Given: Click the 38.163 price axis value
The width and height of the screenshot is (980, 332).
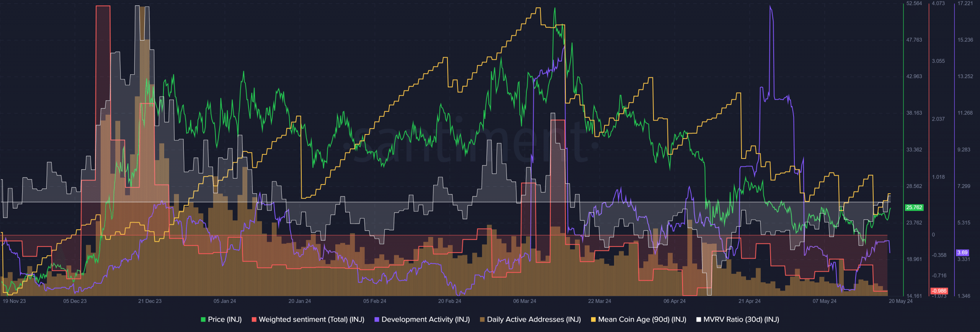Looking at the screenshot, I should [914, 113].
